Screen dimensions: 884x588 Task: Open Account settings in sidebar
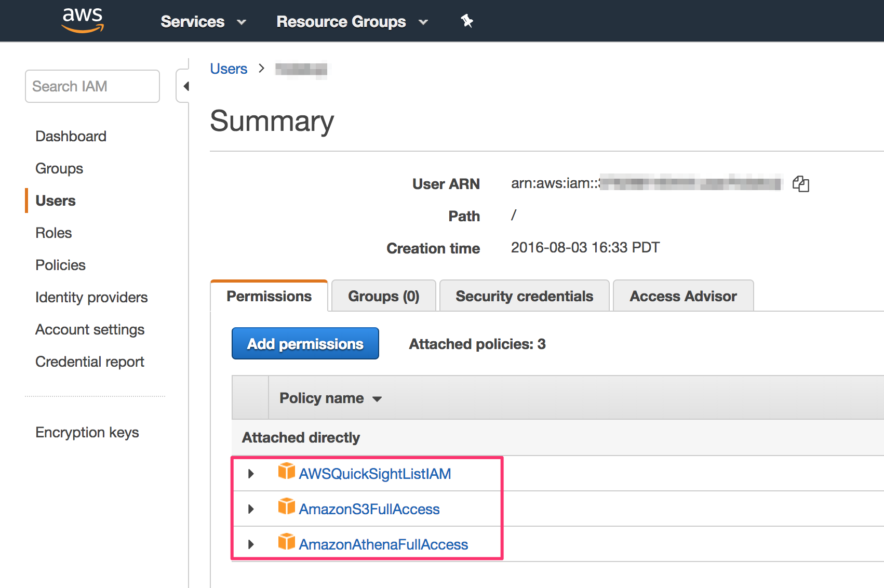point(90,329)
